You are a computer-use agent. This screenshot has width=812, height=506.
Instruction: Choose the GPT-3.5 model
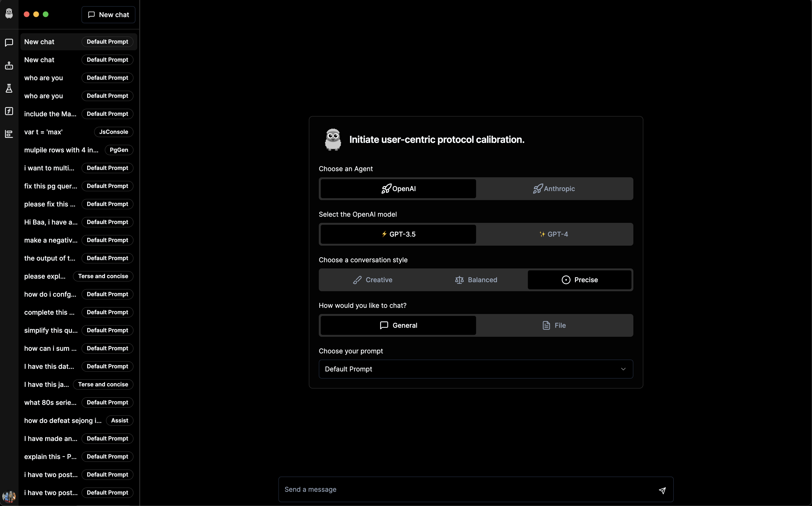click(398, 234)
